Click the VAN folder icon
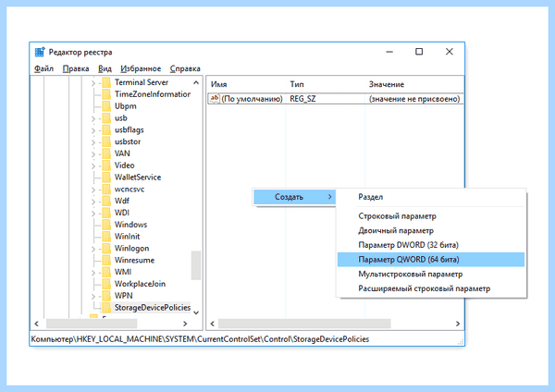Image resolution: width=555 pixels, height=392 pixels. tap(106, 153)
